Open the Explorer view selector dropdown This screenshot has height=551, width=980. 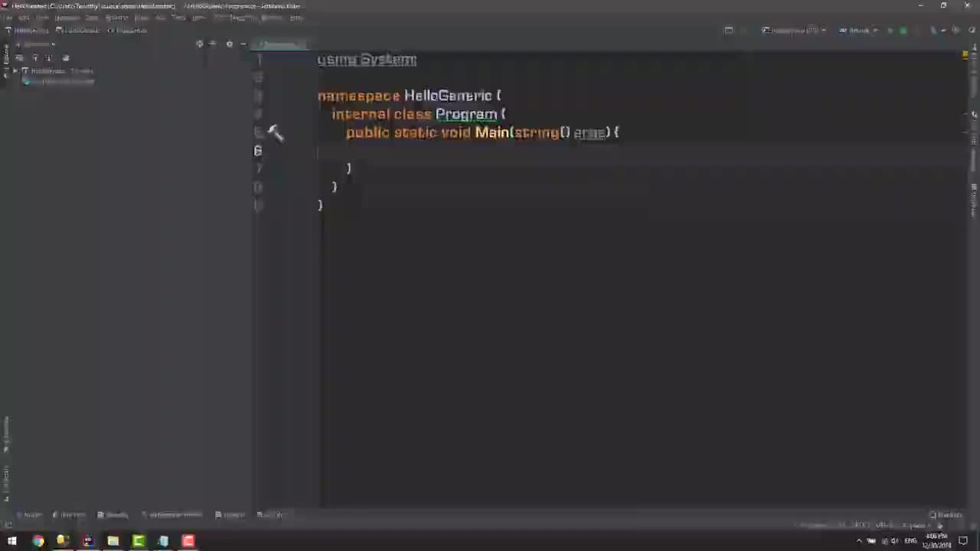point(36,44)
